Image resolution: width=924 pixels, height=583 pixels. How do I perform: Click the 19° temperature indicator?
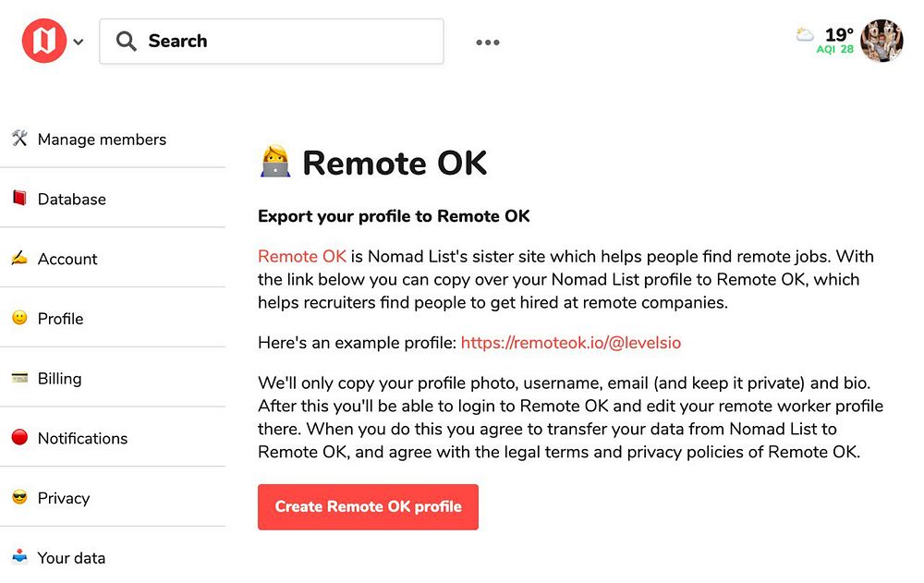tap(838, 36)
